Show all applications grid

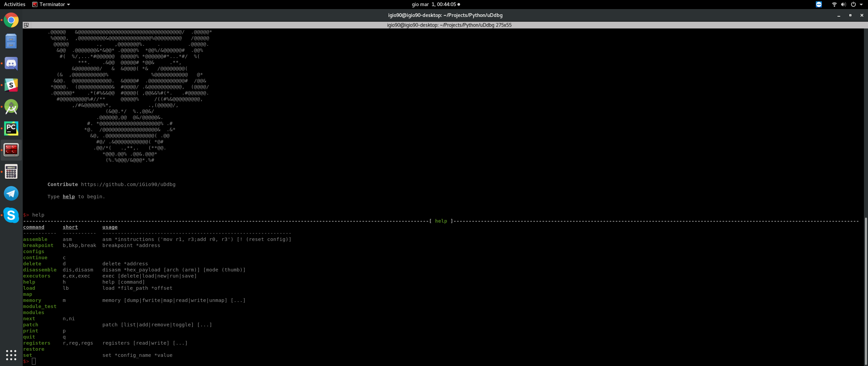pyautogui.click(x=11, y=355)
